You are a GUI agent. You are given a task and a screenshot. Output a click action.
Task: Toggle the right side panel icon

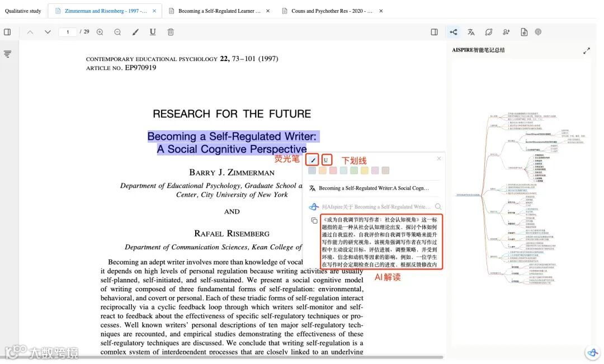(434, 32)
